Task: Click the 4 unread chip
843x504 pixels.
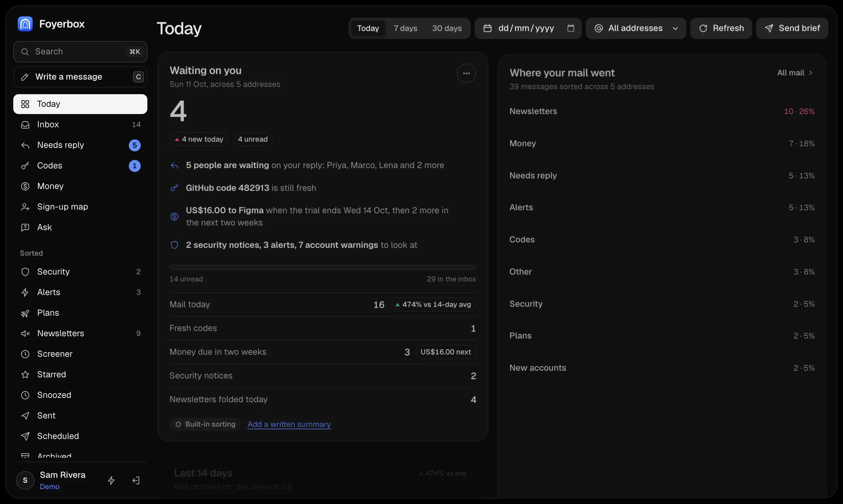Action: pyautogui.click(x=253, y=139)
